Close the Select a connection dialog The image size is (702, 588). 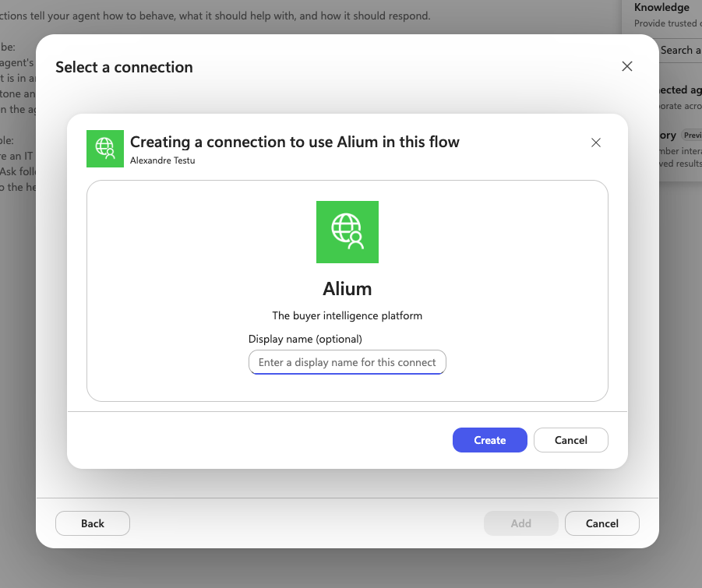click(x=626, y=66)
